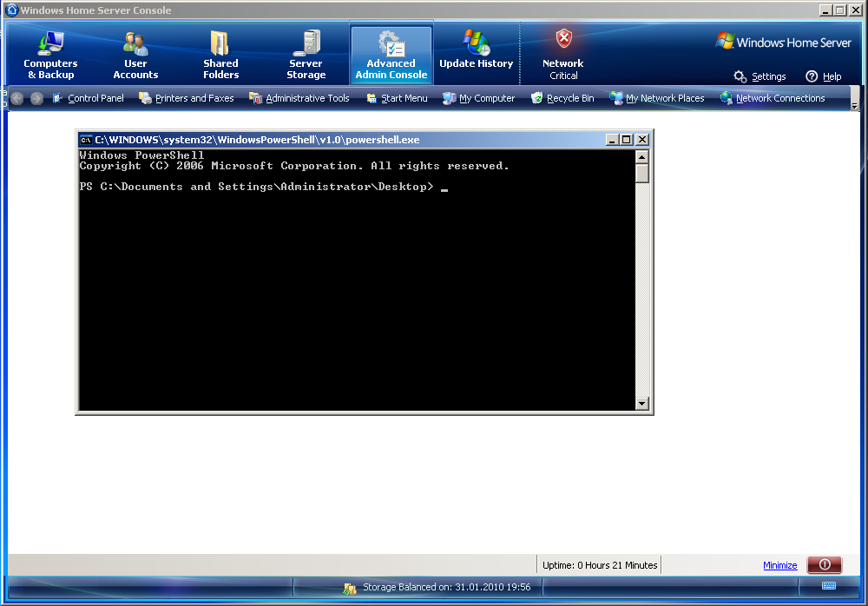Open Printers and Faxes
This screenshot has width=868, height=606.
186,98
